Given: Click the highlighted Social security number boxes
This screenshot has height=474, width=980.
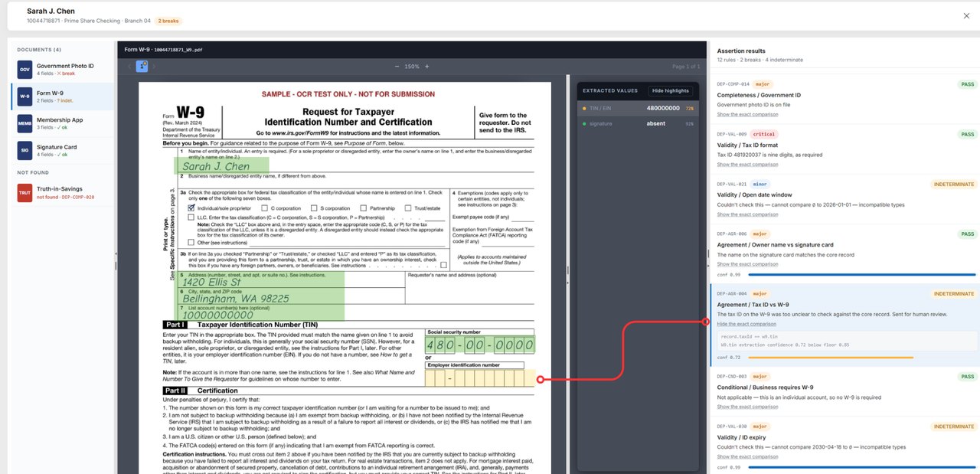Looking at the screenshot, I should (x=480, y=345).
